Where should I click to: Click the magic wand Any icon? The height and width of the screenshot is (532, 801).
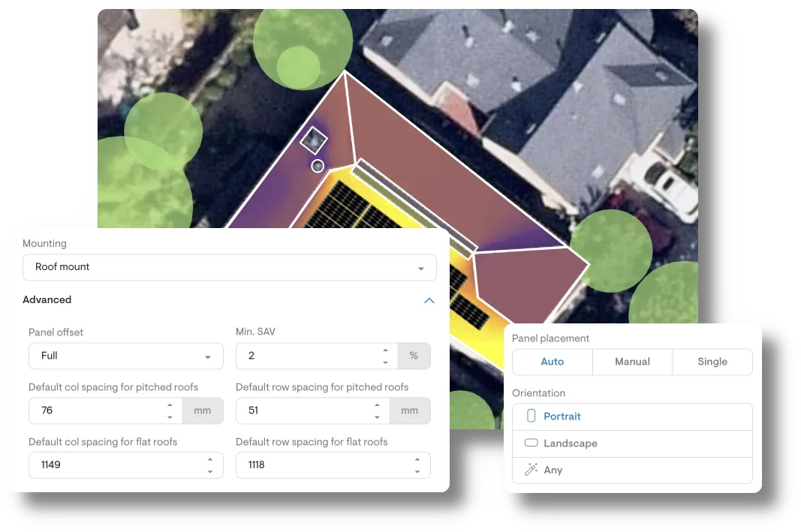tap(531, 470)
